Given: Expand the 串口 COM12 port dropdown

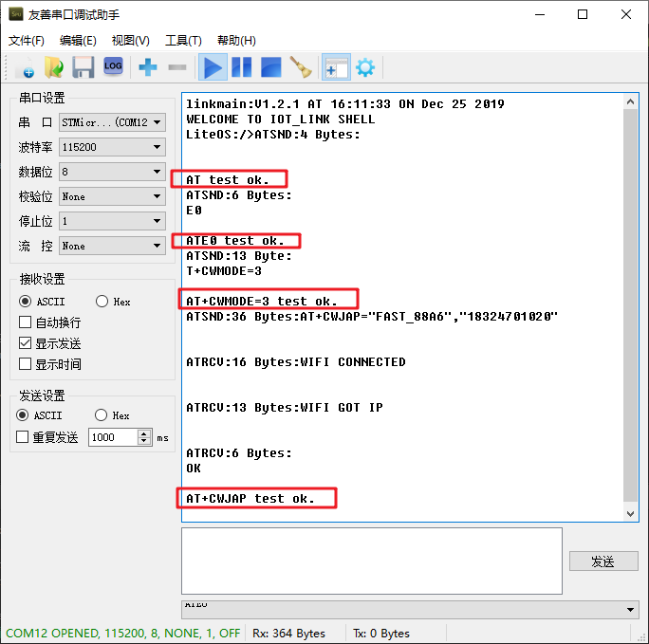Looking at the screenshot, I should coord(112,122).
